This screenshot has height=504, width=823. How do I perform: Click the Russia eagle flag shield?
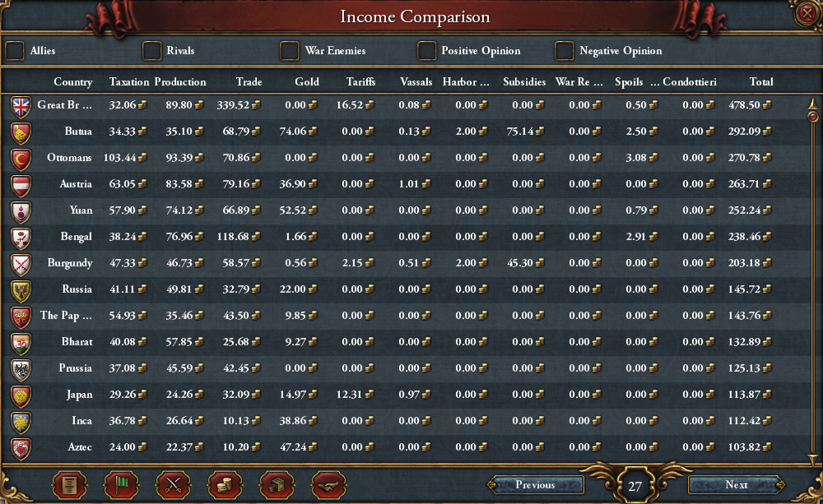pos(21,290)
